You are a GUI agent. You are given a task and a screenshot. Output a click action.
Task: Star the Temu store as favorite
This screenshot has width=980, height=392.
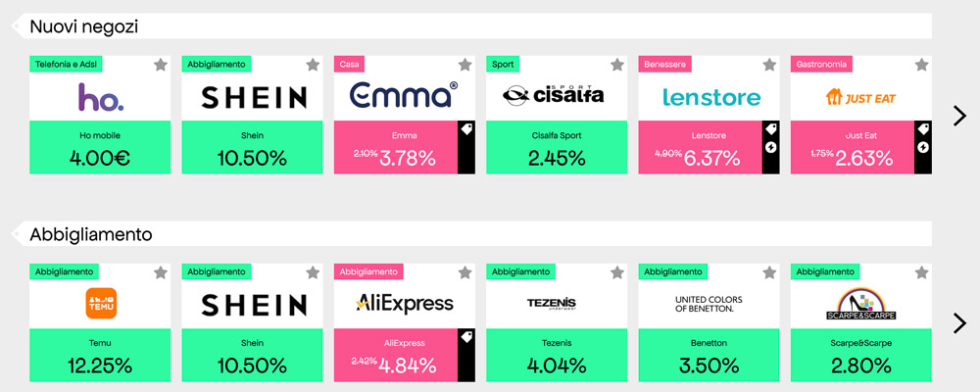(x=161, y=271)
